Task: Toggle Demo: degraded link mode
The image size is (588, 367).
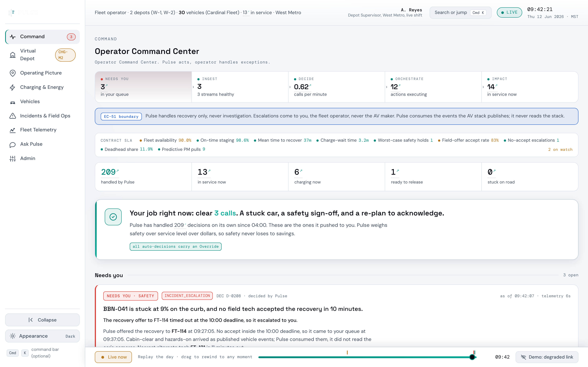Action: (547, 357)
